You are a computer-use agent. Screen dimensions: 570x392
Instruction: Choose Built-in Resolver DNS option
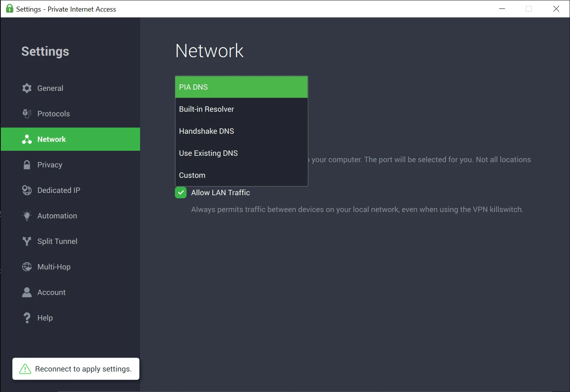click(x=241, y=109)
